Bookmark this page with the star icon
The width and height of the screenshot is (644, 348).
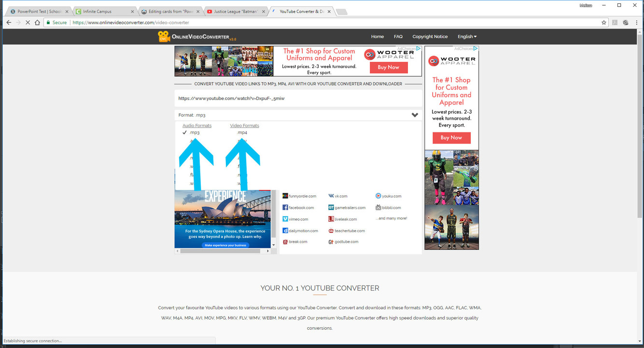[604, 22]
